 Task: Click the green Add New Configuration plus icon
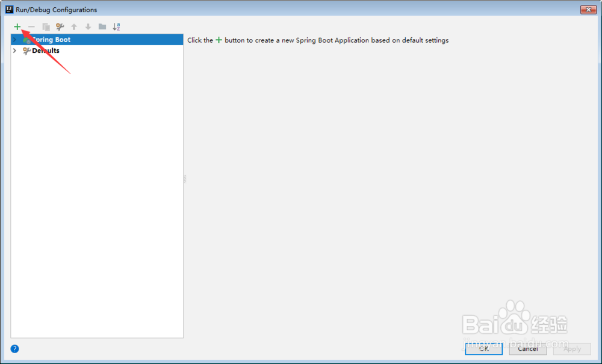tap(17, 26)
